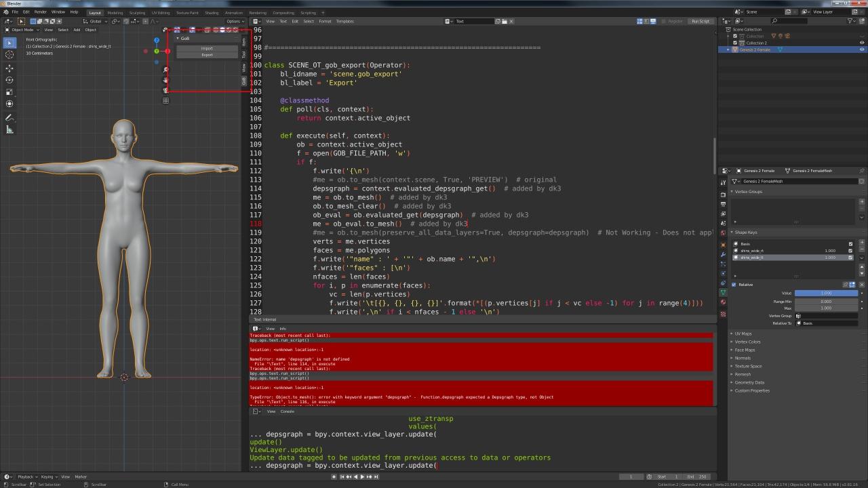Open View Layer properties tab icon
This screenshot has height=488, width=868.
tap(723, 213)
